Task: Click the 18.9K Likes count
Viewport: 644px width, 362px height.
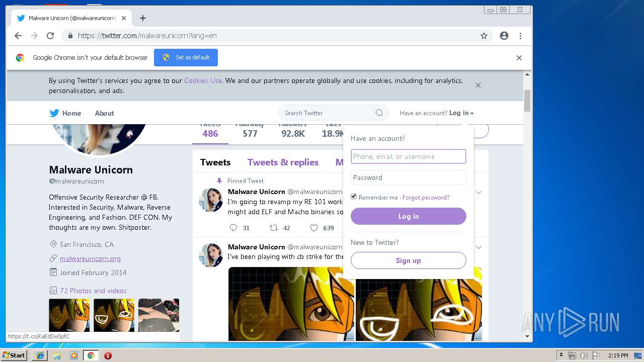Action: [x=334, y=133]
